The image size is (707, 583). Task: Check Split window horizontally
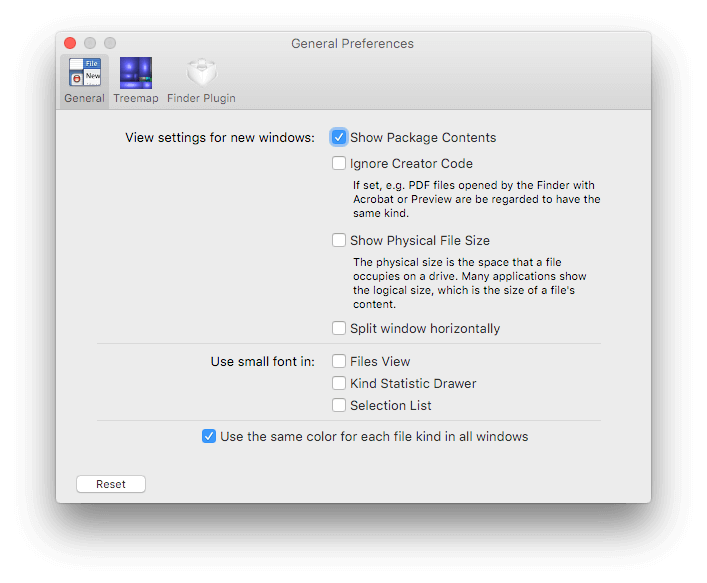pyautogui.click(x=339, y=328)
